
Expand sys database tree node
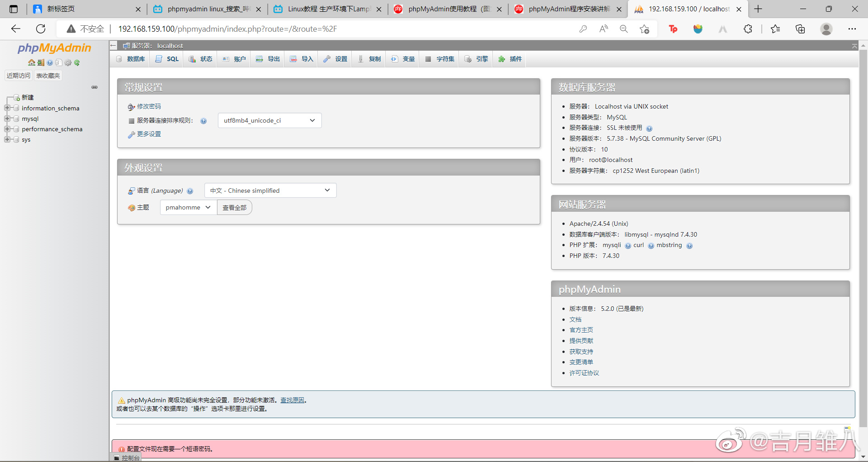pyautogui.click(x=7, y=139)
